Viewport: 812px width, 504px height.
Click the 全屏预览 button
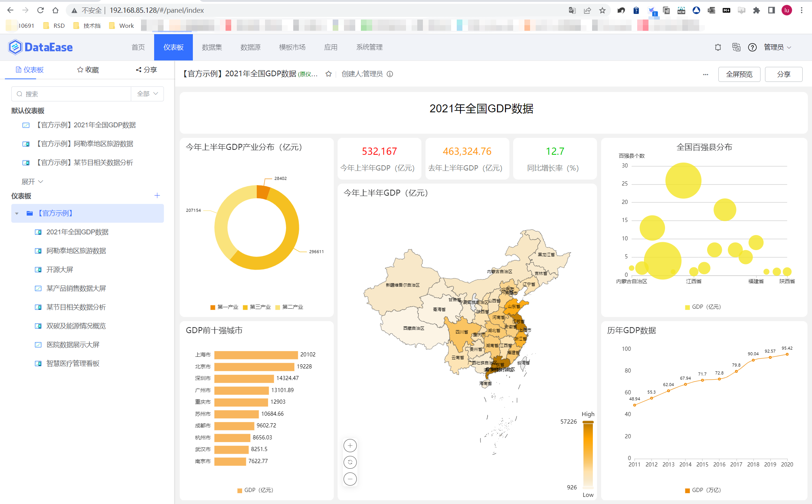(739, 74)
